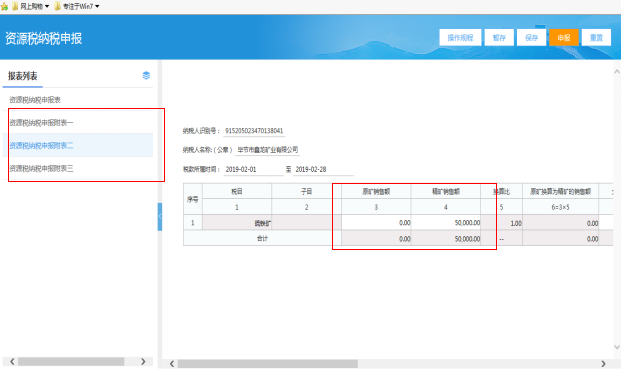Open the 网上购物 bookmark folder dropdown
The width and height of the screenshot is (634, 377).
click(x=31, y=6)
